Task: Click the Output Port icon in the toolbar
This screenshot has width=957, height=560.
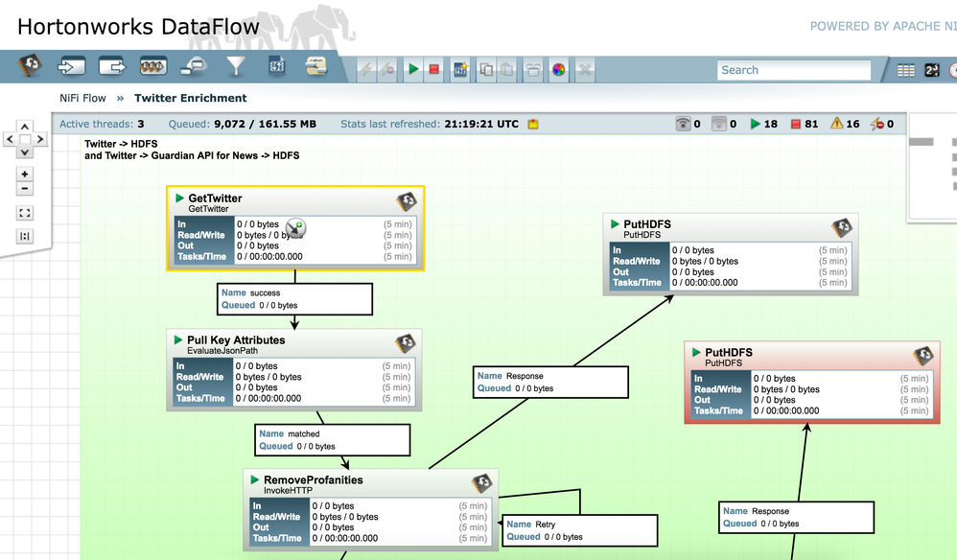Action: pos(109,69)
